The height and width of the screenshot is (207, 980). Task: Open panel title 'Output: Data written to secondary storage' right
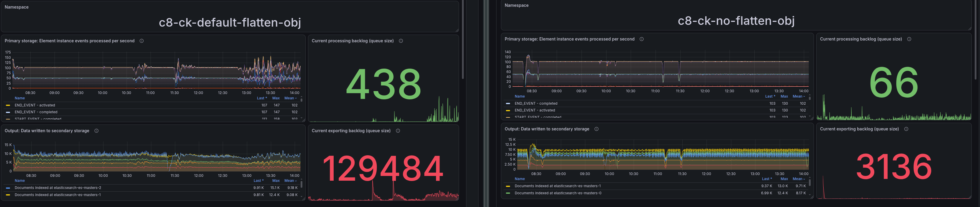pyautogui.click(x=547, y=129)
